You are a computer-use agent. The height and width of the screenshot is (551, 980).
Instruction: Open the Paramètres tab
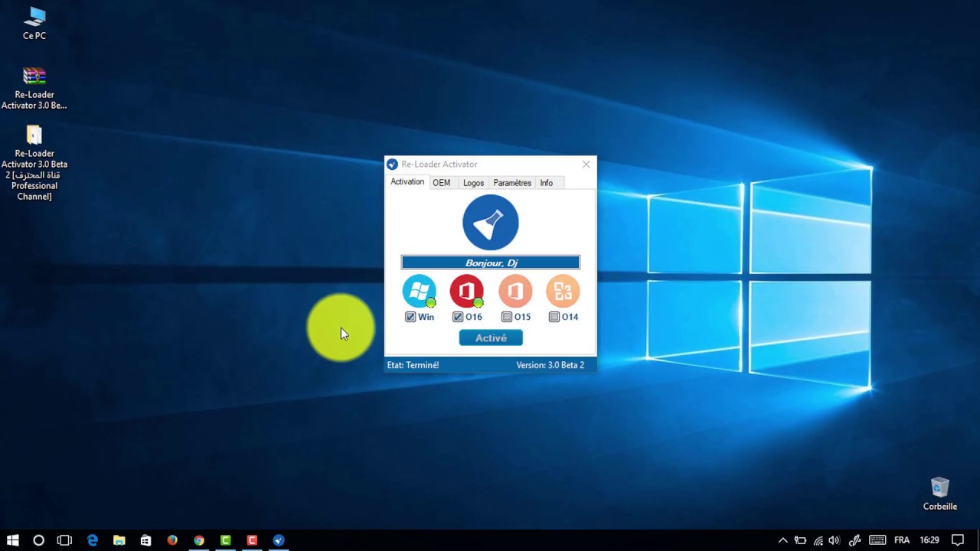coord(512,183)
